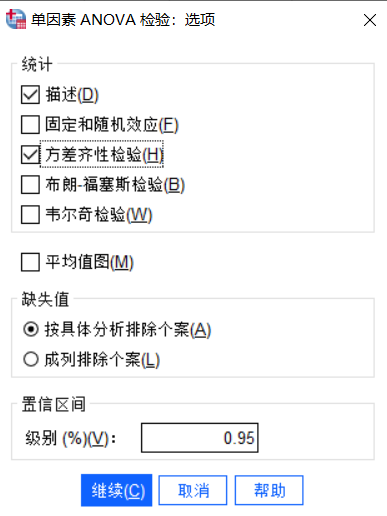
Task: Click the 置信区间 group heading
Action: tap(53, 404)
